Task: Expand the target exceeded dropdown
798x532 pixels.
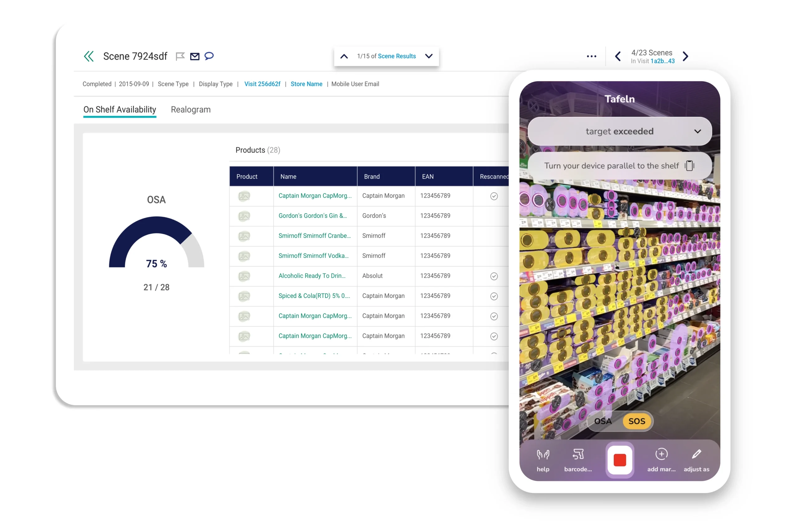Action: coord(698,131)
